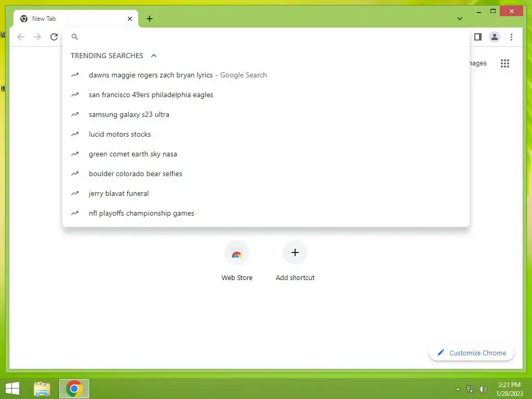The image size is (532, 399).
Task: Choose "lucid motors stocks" suggestion
Action: tap(266, 134)
